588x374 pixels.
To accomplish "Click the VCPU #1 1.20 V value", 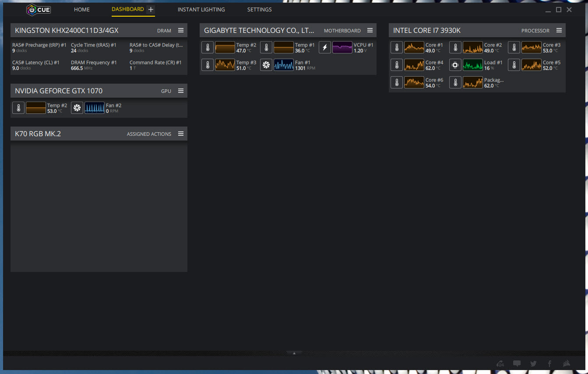I will point(360,51).
